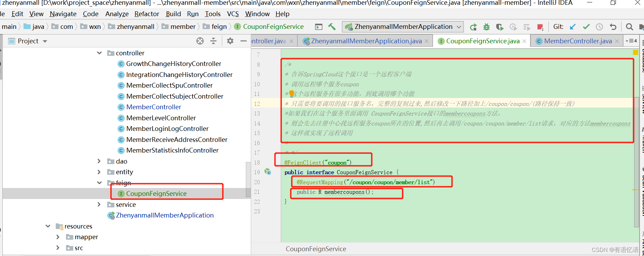The width and height of the screenshot is (644, 256).
Task: Click the yellow intention bulb on line 11
Action: 292,93
